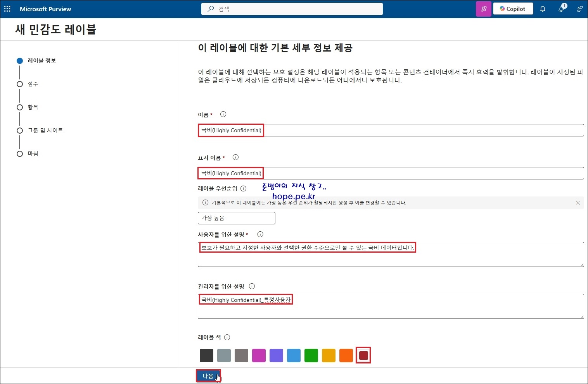Show info tooltip for 레이블 색

[227, 338]
